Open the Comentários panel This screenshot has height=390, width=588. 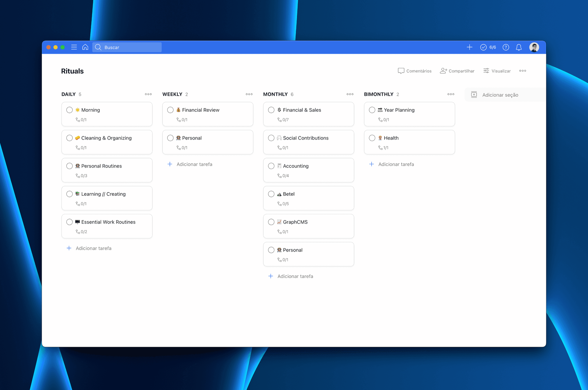(x=415, y=71)
